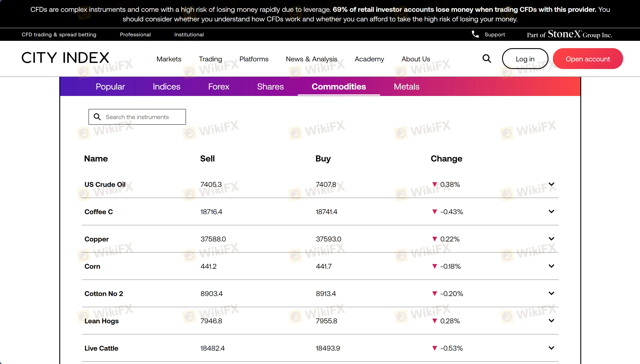This screenshot has height=364, width=640.
Task: Expand the Corn row chevron
Action: pos(551,266)
